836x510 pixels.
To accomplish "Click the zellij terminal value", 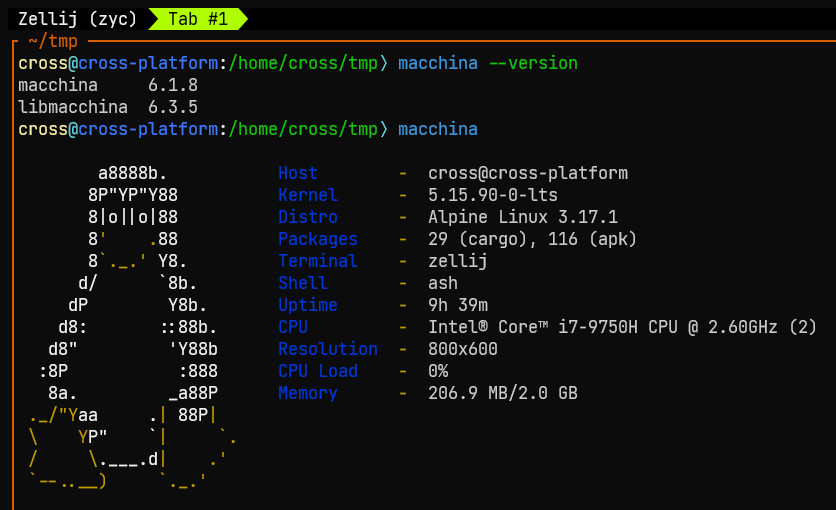I will coord(457,261).
